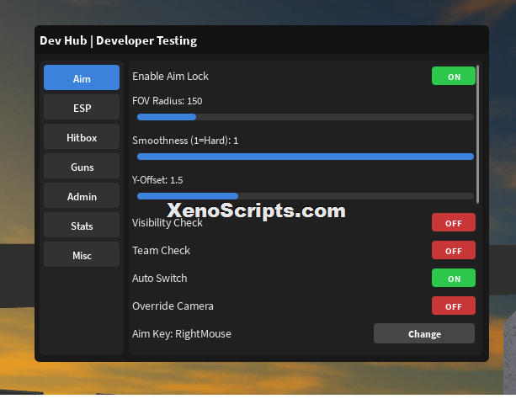Screen dimensions: 516x420
Task: Disable the Auto Switch toggle
Action: point(454,278)
